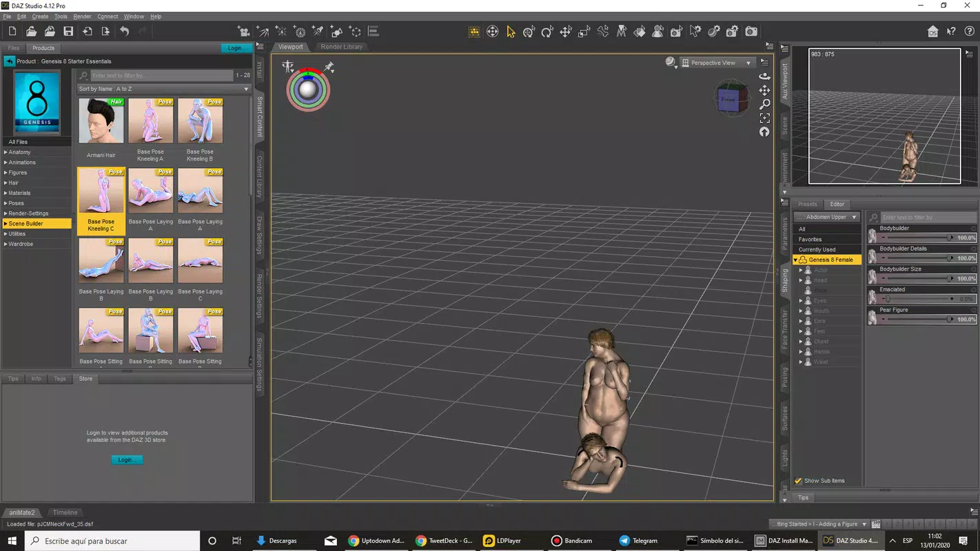Click the viewport pan arrows control

tap(764, 90)
